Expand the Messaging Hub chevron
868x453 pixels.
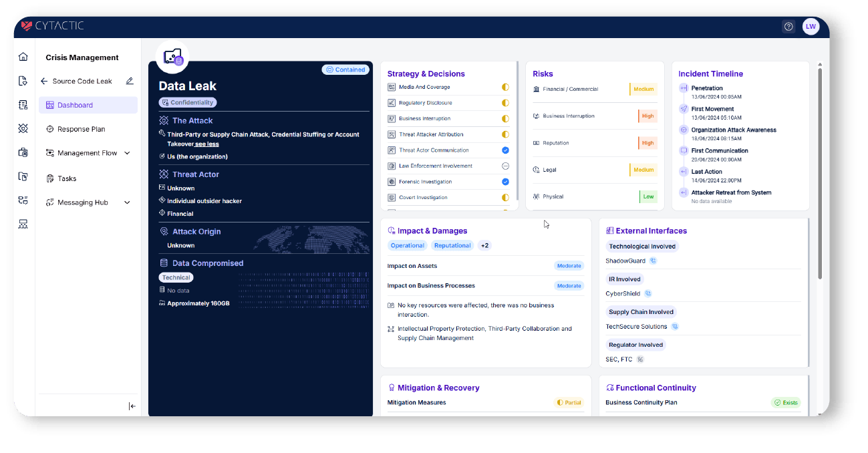(127, 202)
